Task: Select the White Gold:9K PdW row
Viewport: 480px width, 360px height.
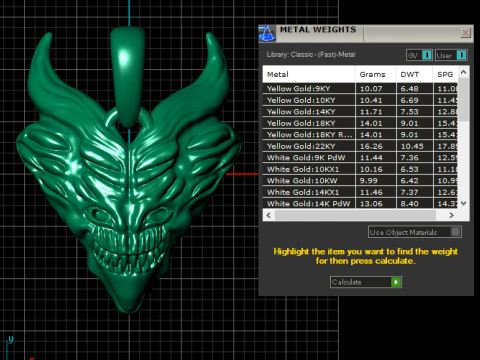Action: point(360,158)
